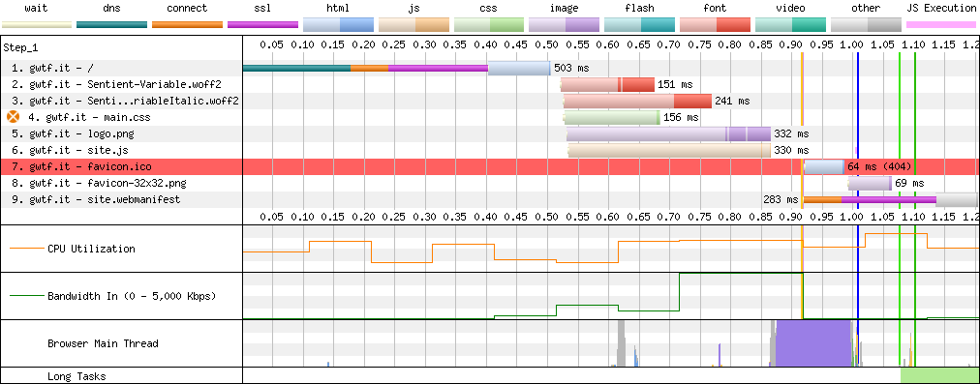
Task: Click the video legend color swatch
Action: click(x=790, y=25)
